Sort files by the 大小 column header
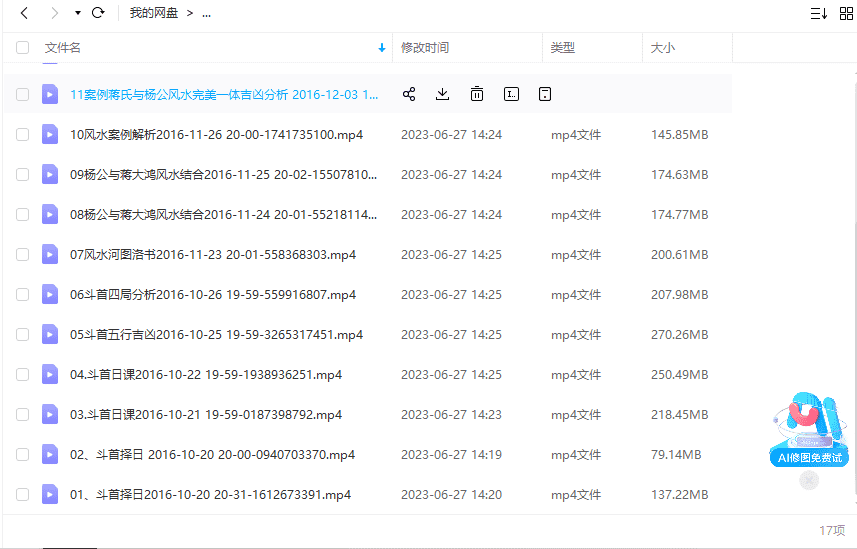 tap(663, 47)
